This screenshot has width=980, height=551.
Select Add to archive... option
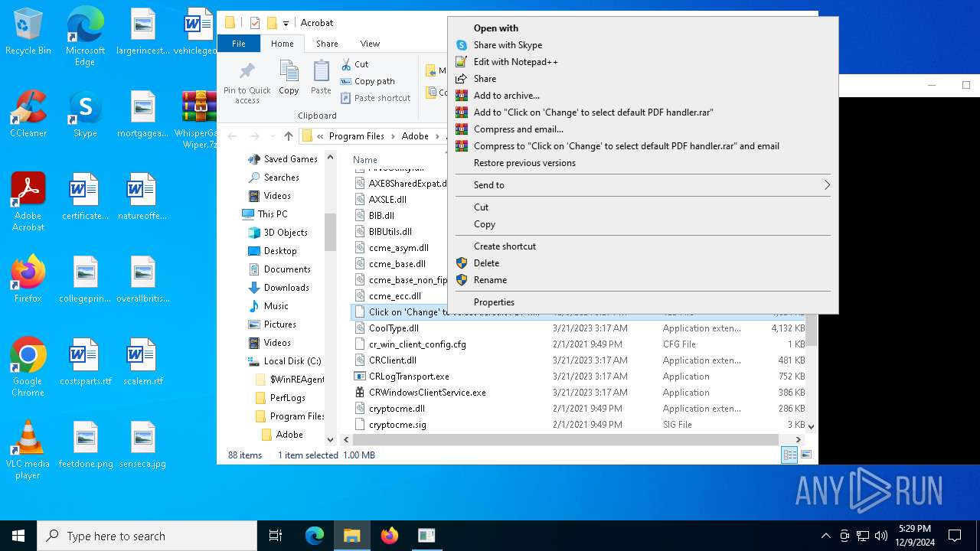[x=643, y=96]
